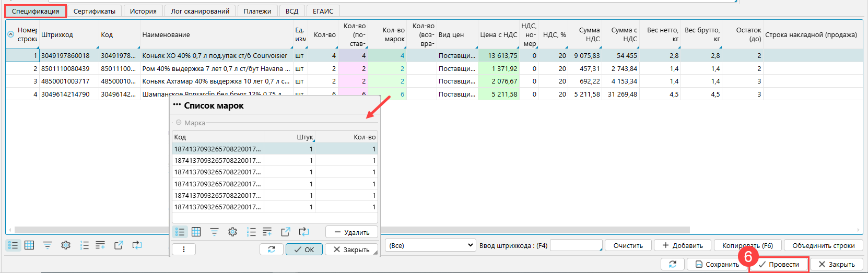Open settings gear in main bottom-left toolbar
Viewport: 868px width, 273px height.
[x=66, y=245]
